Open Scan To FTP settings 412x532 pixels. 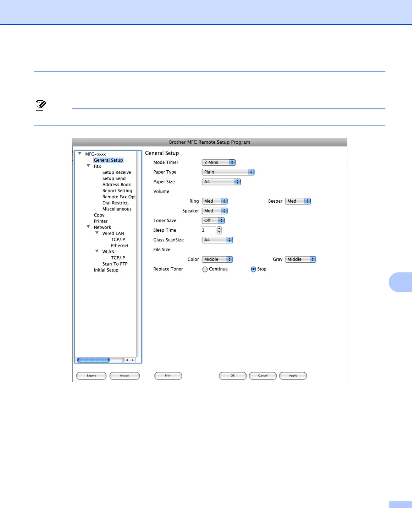[x=115, y=264]
